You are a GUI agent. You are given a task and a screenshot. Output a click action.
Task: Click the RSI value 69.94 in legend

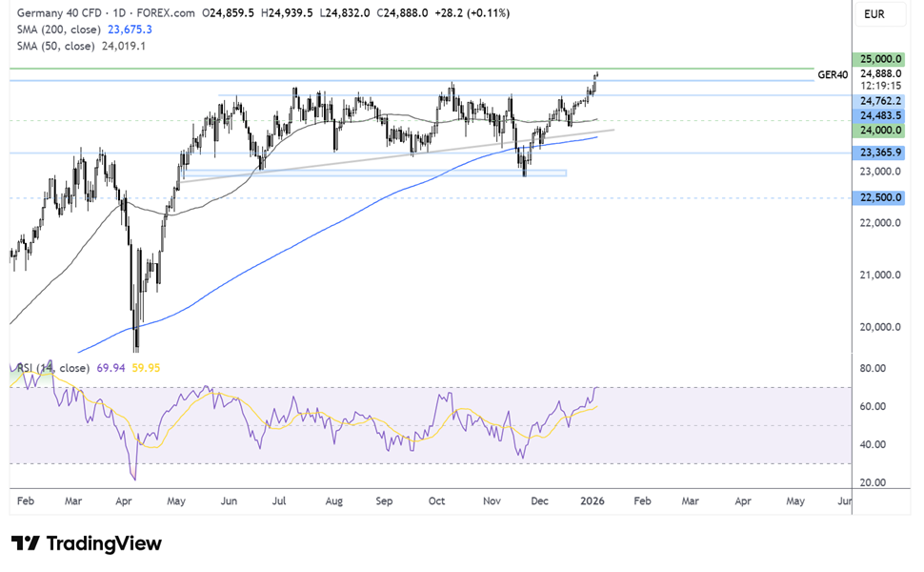(111, 368)
